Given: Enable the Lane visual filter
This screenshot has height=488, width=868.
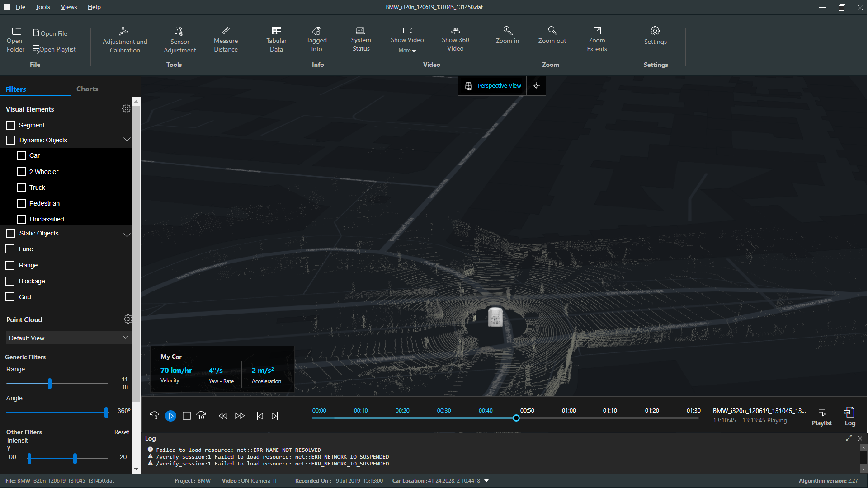Looking at the screenshot, I should coord(10,249).
